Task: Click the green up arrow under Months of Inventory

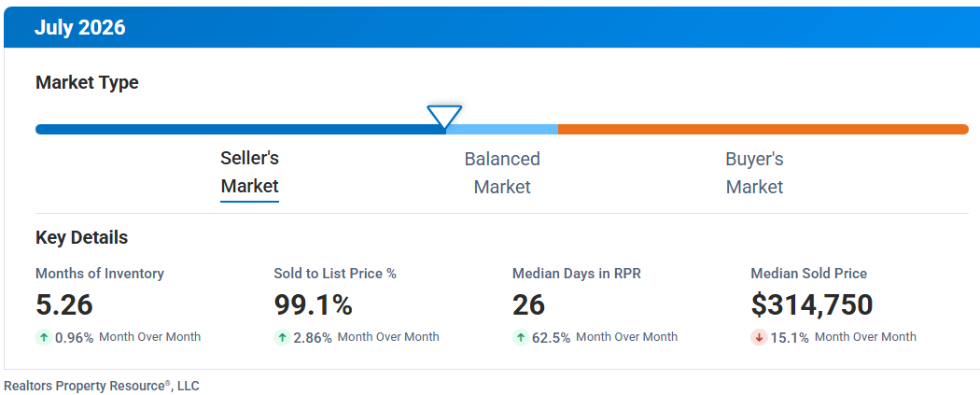Action: 44,337
